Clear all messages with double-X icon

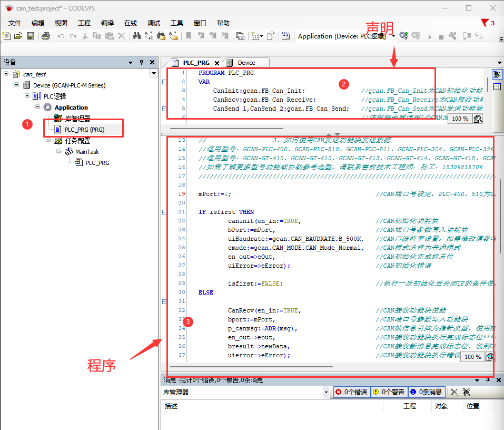tap(466, 392)
